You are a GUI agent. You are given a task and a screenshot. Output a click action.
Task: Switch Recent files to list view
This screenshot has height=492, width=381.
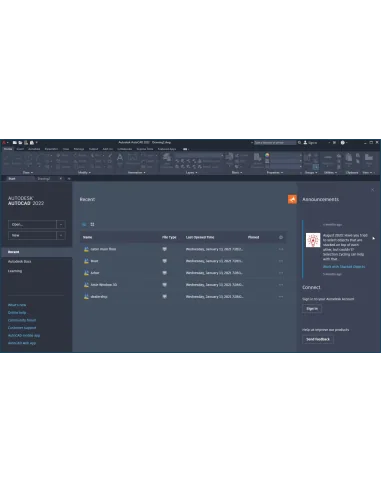[x=84, y=224]
